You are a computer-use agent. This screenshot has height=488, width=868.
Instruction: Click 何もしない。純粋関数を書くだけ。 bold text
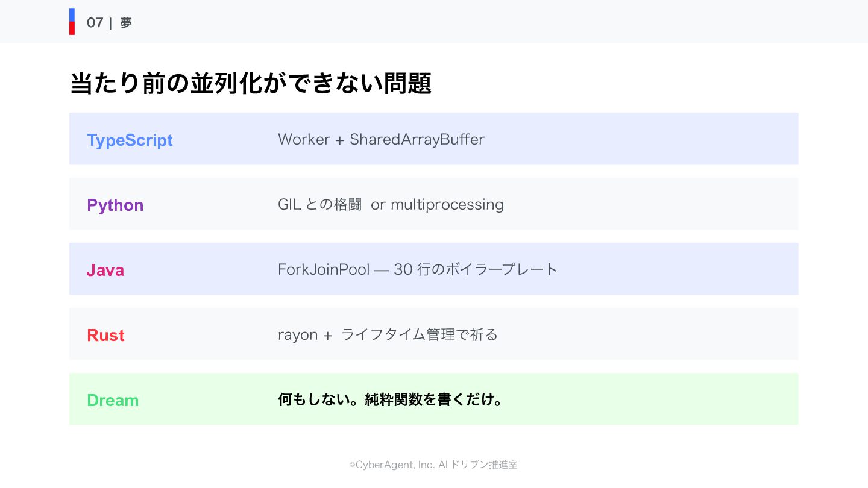coord(390,399)
